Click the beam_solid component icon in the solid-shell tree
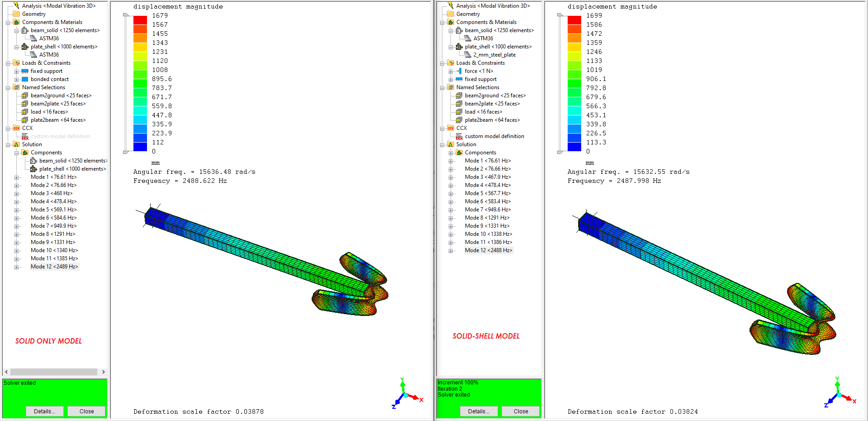The height and width of the screenshot is (421, 868). coord(459,30)
